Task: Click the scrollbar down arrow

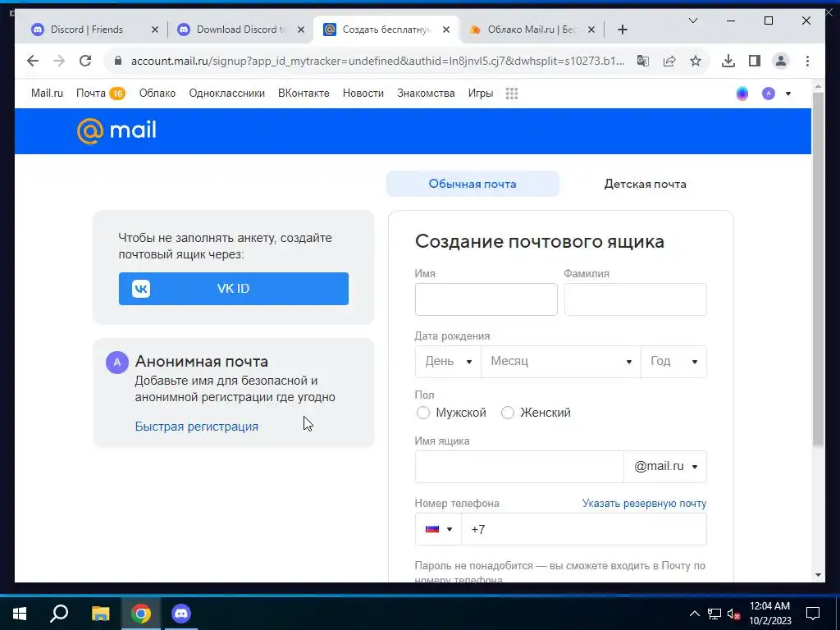Action: click(818, 575)
